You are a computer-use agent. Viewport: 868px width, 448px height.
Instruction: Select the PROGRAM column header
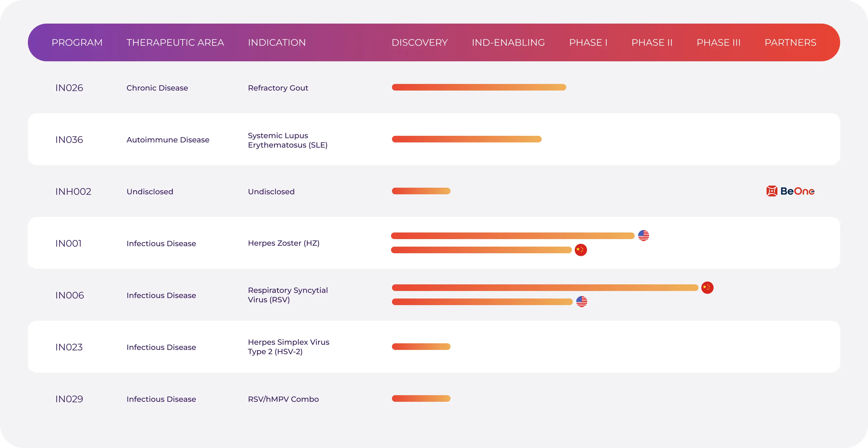(x=77, y=42)
